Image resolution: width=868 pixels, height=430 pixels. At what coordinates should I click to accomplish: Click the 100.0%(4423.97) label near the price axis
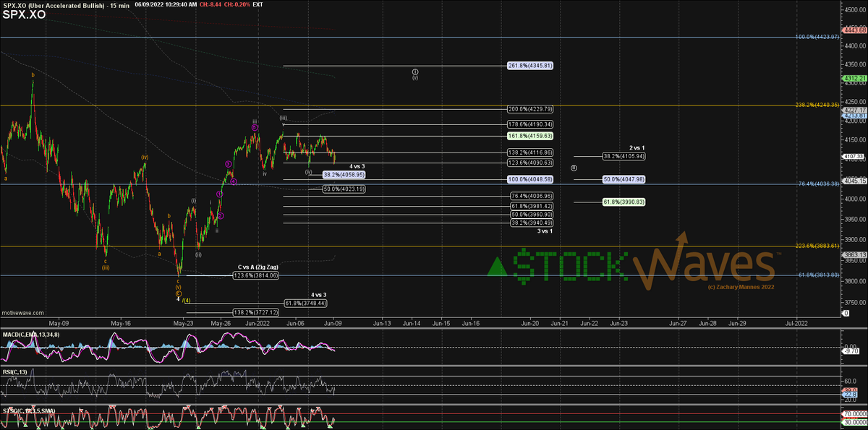coord(817,36)
